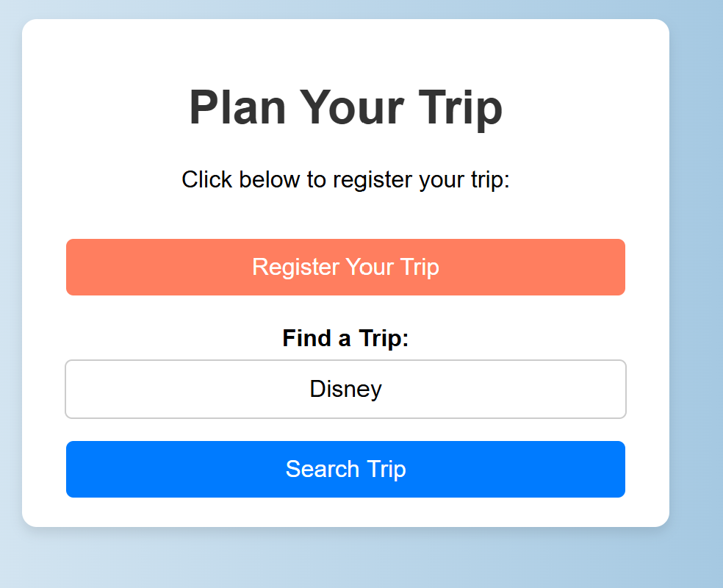Click the 'Plan Your Trip' heading

pyautogui.click(x=345, y=107)
